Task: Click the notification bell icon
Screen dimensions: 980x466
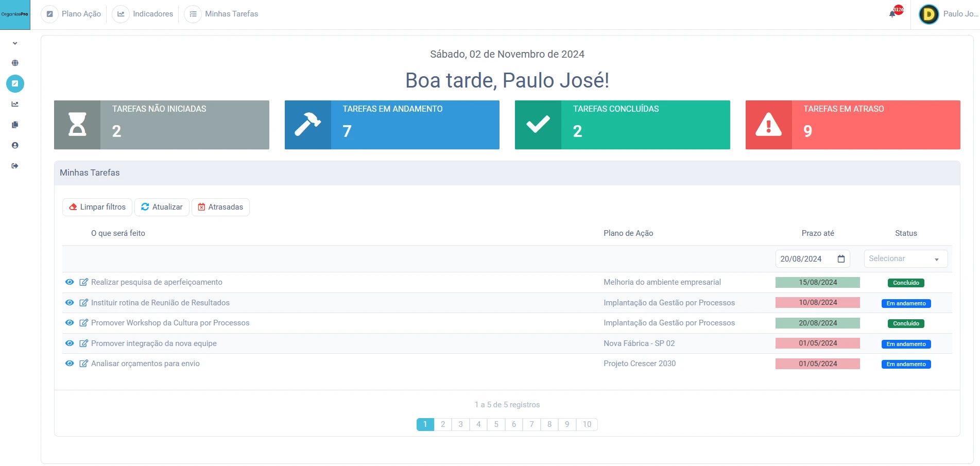Action: pyautogui.click(x=892, y=14)
